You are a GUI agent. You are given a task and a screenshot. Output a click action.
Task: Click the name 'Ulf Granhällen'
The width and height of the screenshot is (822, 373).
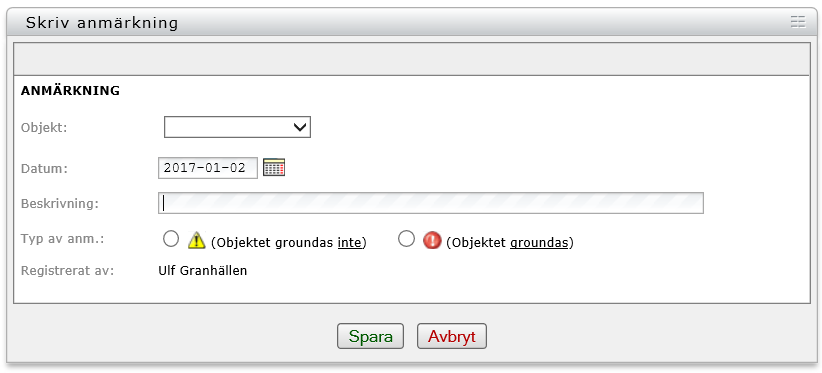(202, 271)
